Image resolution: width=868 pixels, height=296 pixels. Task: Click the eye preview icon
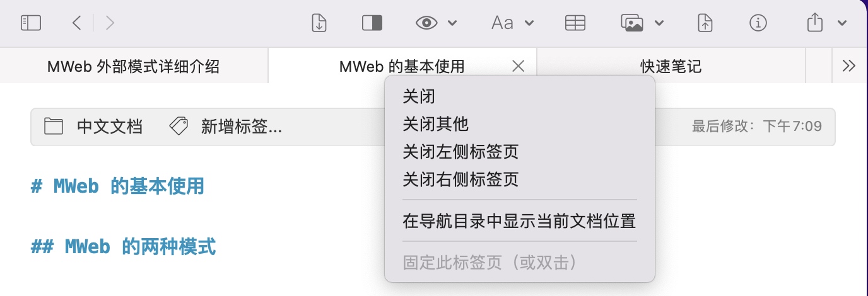click(x=427, y=23)
